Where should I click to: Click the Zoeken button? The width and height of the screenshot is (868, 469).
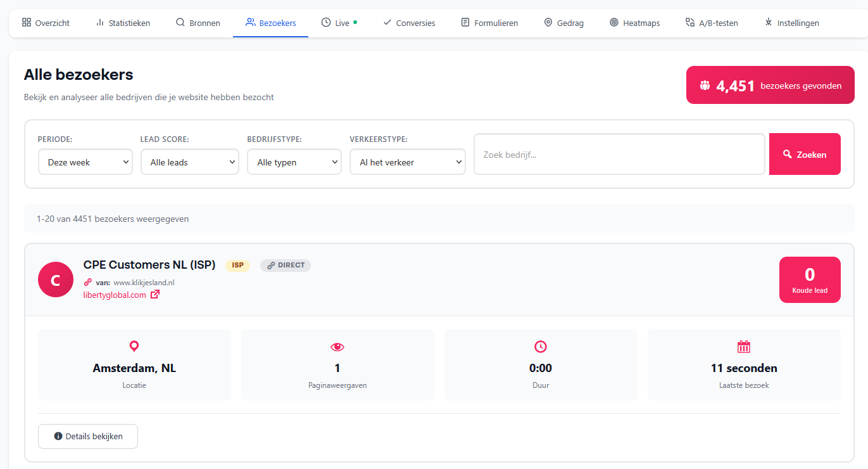tap(805, 154)
